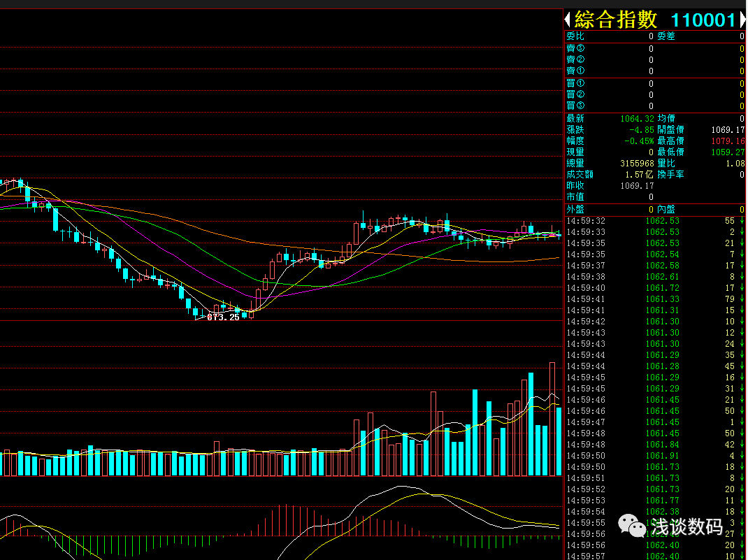Select the tick with price 1062.61

(656, 277)
